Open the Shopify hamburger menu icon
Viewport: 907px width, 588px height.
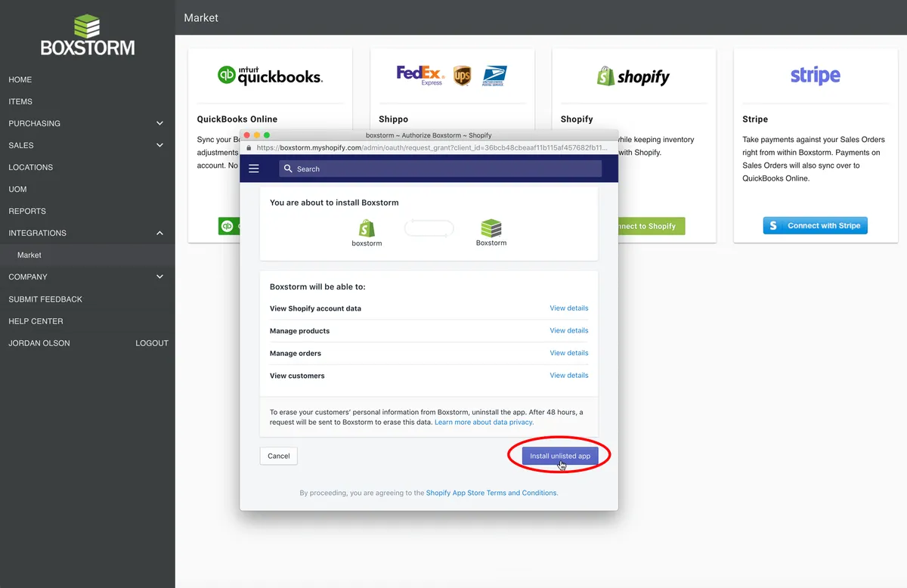(x=254, y=169)
